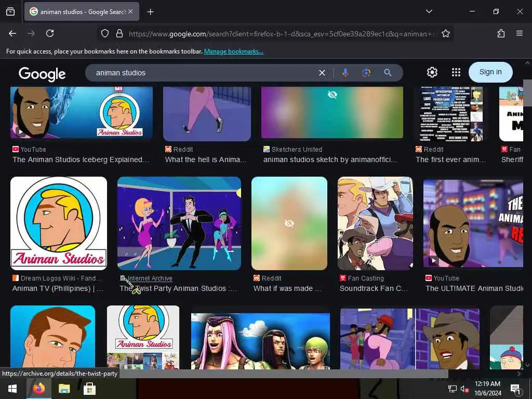The height and width of the screenshot is (399, 532).
Task: Open The Twist Party dance image
Action: (179, 223)
